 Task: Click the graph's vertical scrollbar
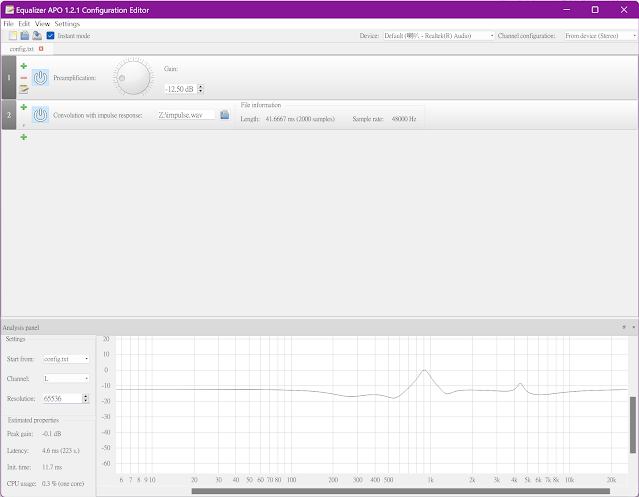tap(633, 424)
